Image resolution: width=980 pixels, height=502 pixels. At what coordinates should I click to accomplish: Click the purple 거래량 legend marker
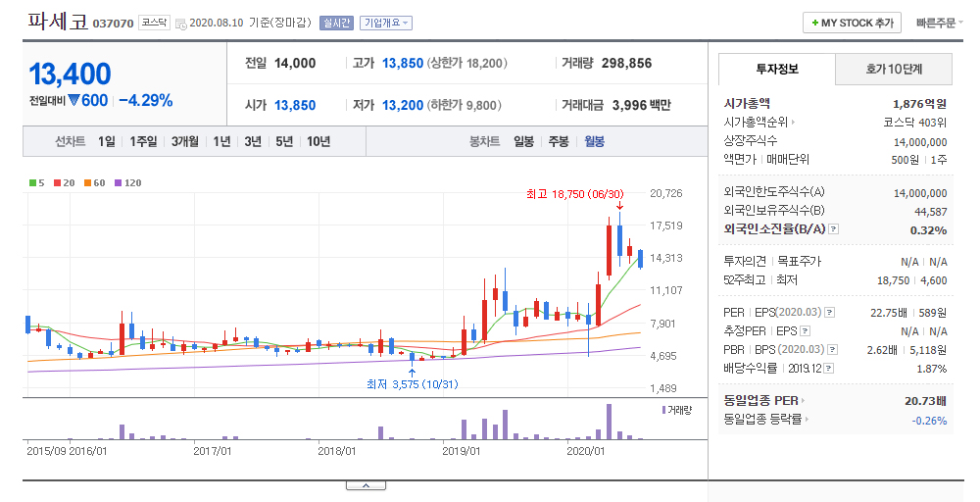coord(663,410)
